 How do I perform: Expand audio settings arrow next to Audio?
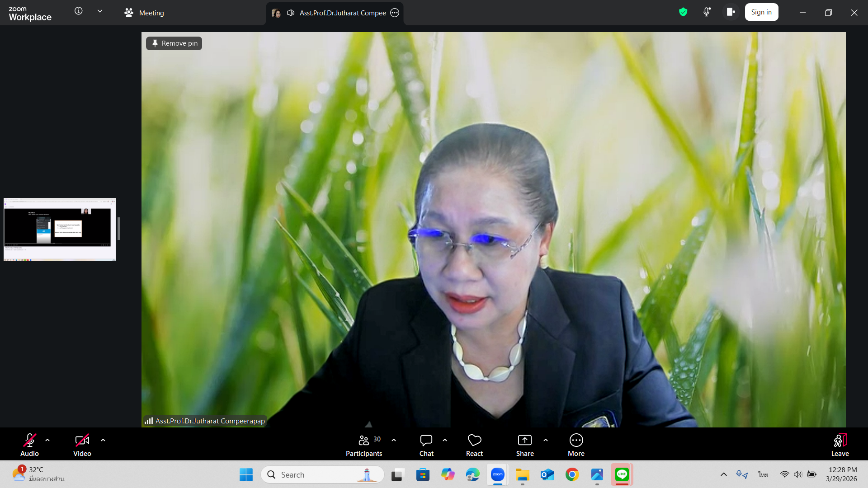coord(47,440)
